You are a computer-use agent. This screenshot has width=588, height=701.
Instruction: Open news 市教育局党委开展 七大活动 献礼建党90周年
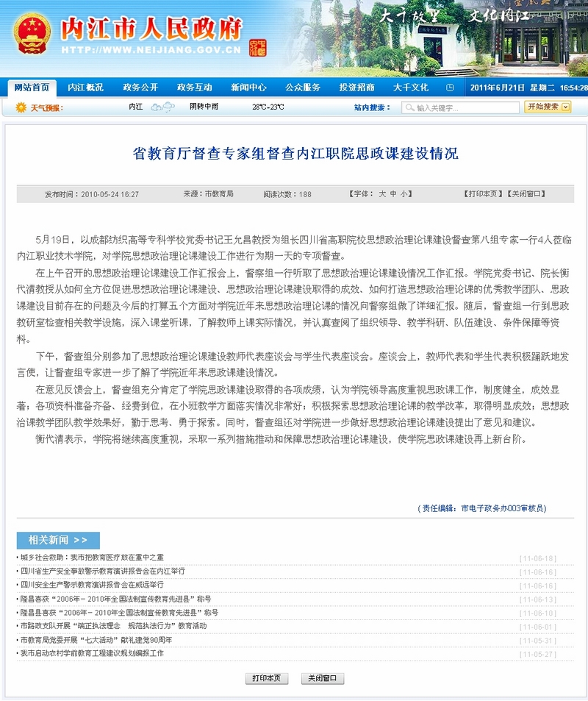point(96,640)
